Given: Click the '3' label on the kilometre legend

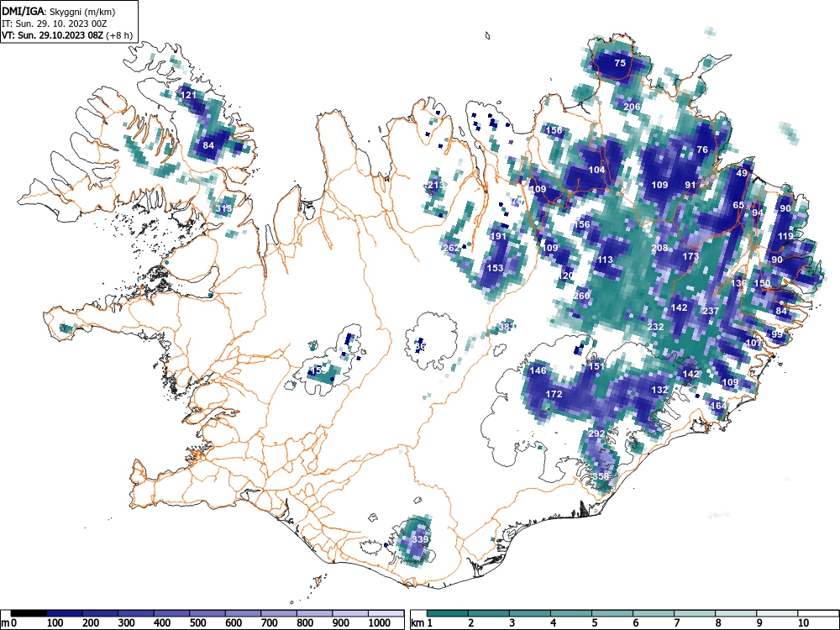Looking at the screenshot, I should [x=512, y=623].
